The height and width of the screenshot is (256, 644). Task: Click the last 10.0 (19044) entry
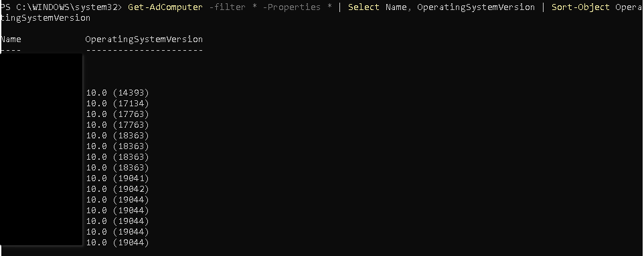(x=117, y=243)
